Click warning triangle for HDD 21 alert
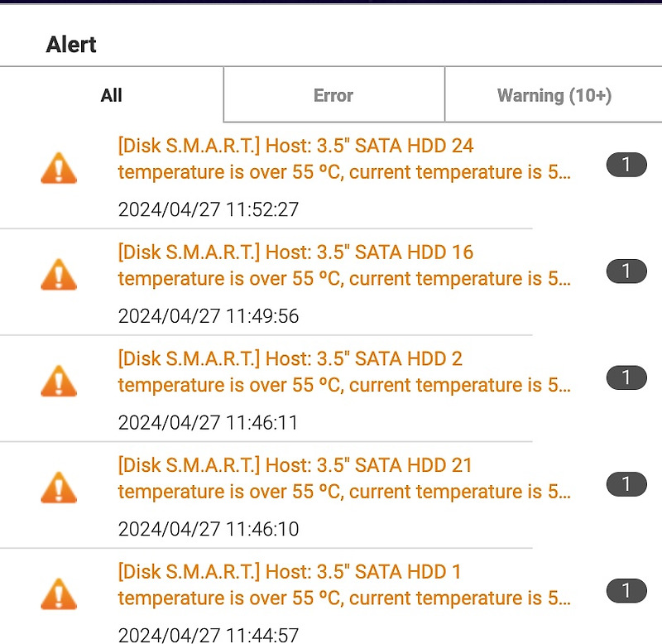This screenshot has width=662, height=644. [59, 488]
